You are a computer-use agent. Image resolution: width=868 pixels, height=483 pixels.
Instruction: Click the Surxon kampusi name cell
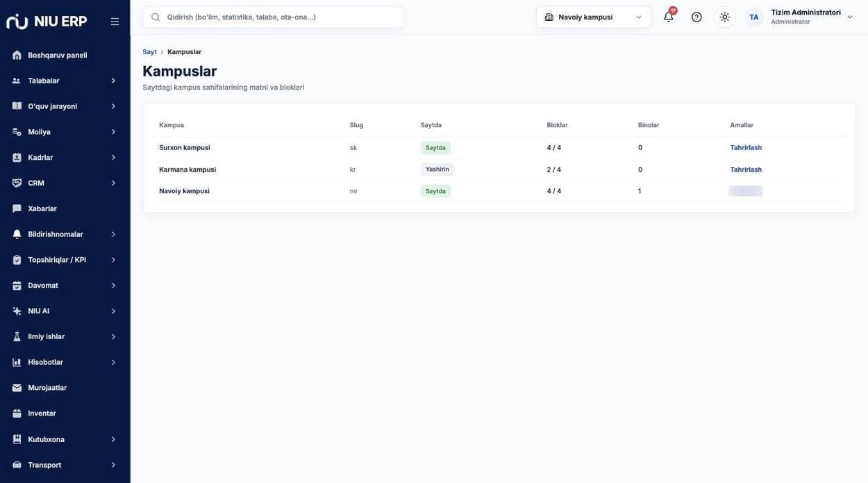185,147
